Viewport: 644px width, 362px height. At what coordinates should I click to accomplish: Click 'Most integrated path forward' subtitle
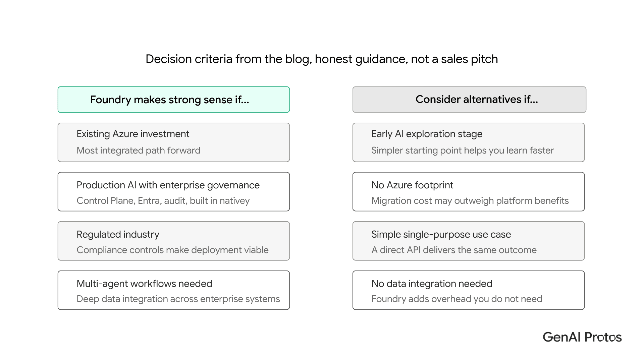click(139, 150)
